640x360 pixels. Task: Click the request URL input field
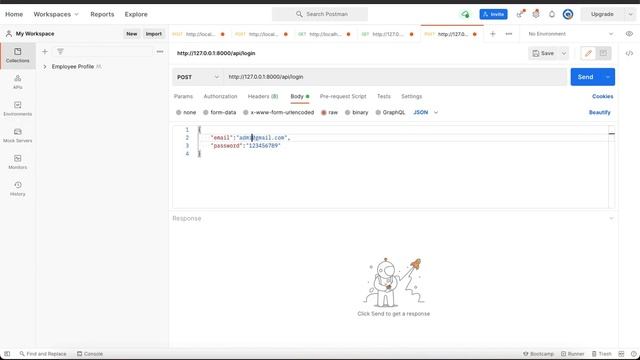point(395,77)
